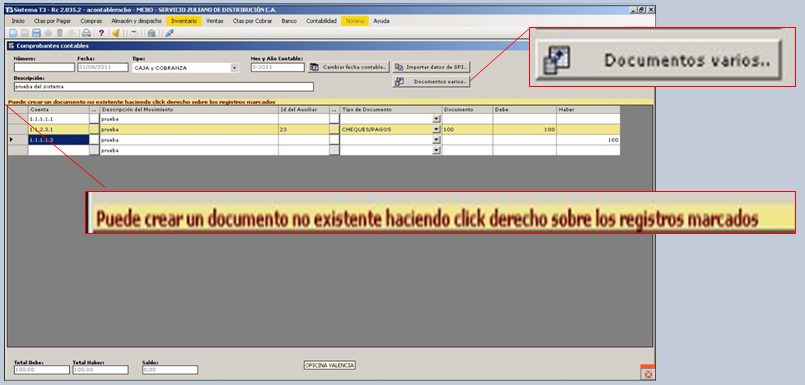
Task: Click the Mes y Año Contable field
Action: (x=278, y=67)
